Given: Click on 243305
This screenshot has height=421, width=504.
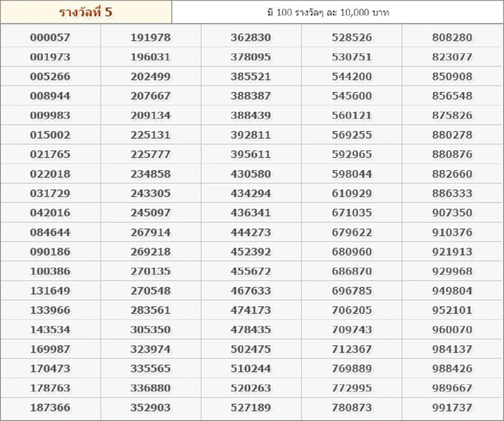Looking at the screenshot, I should [x=150, y=193].
